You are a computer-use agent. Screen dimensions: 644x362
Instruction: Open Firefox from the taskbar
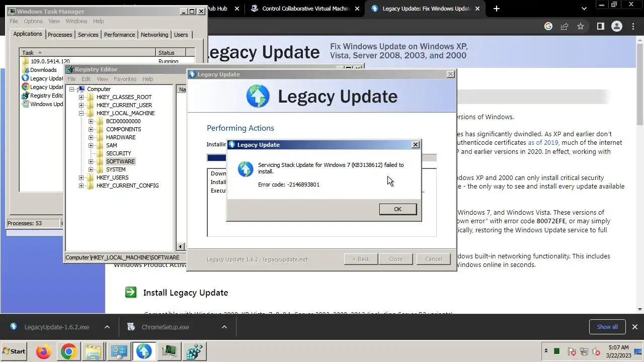(x=44, y=351)
